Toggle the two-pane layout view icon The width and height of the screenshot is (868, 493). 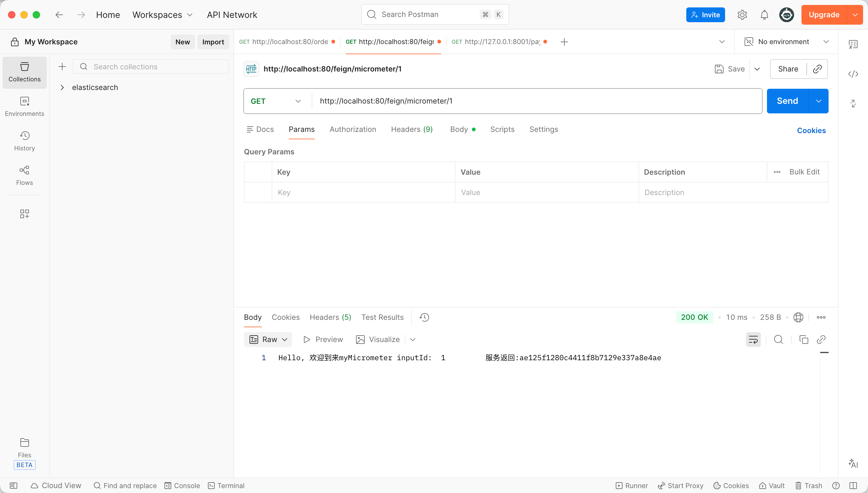pyautogui.click(x=853, y=486)
